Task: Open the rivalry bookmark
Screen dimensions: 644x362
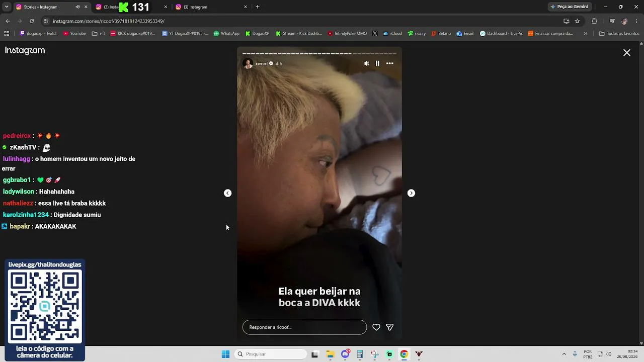Action: click(x=417, y=34)
